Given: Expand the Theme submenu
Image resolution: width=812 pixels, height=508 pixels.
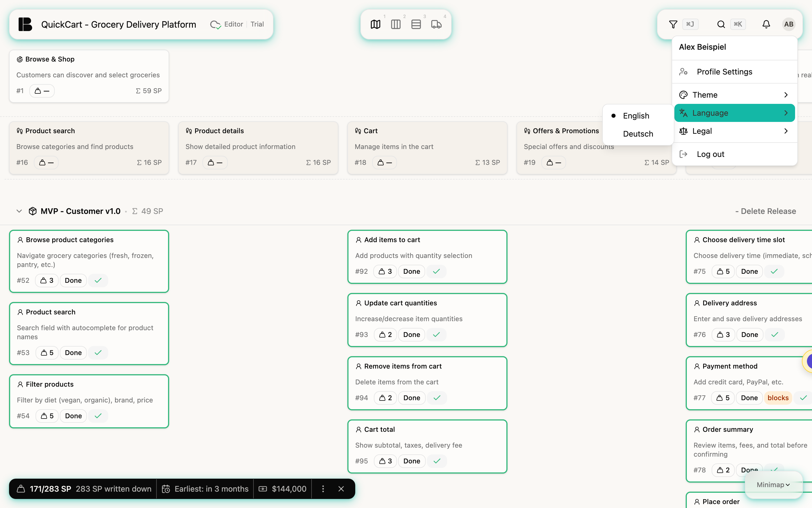Looking at the screenshot, I should pyautogui.click(x=734, y=95).
